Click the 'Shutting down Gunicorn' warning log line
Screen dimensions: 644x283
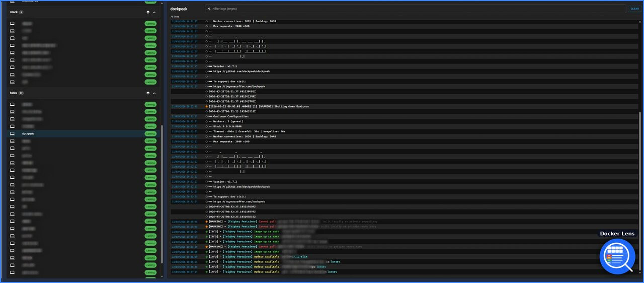click(x=405, y=106)
